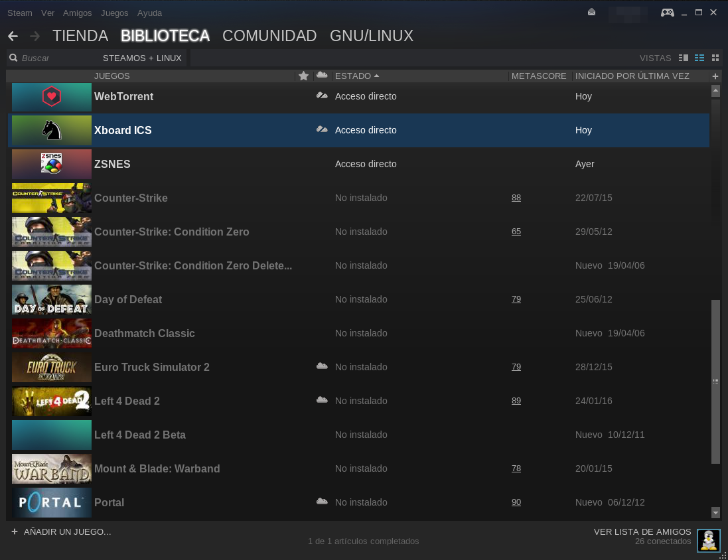This screenshot has height=560, width=728.
Task: Click the search magnifier icon
Action: [13, 58]
